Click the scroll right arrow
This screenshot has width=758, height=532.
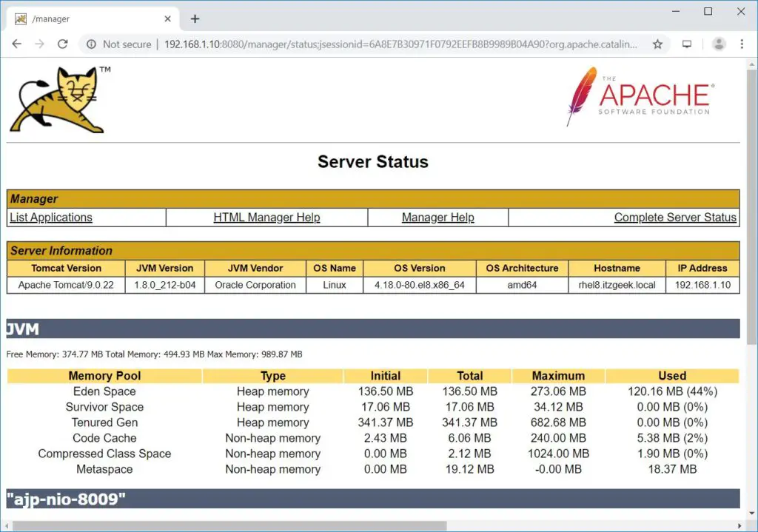tap(739, 526)
